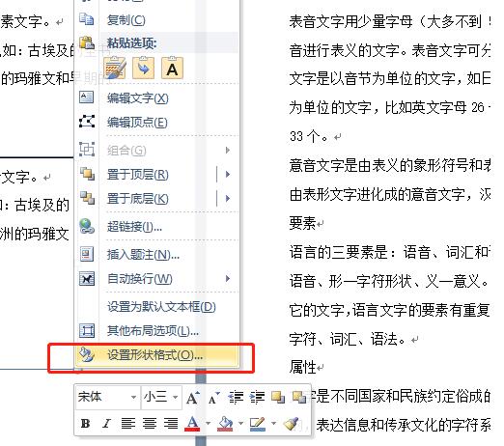The image size is (504, 446).
Task: Click the heading text 要素
Action: click(x=302, y=223)
